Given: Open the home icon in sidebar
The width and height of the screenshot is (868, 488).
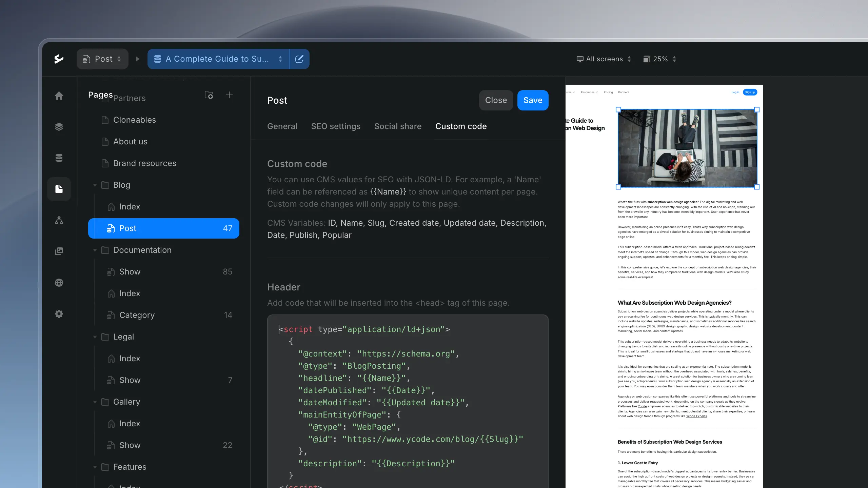Looking at the screenshot, I should [59, 96].
